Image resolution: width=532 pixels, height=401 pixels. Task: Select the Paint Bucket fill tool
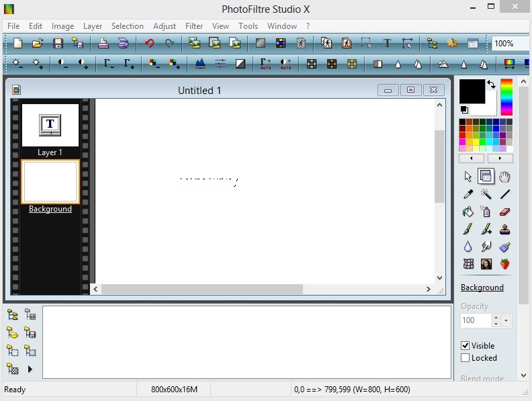click(468, 212)
